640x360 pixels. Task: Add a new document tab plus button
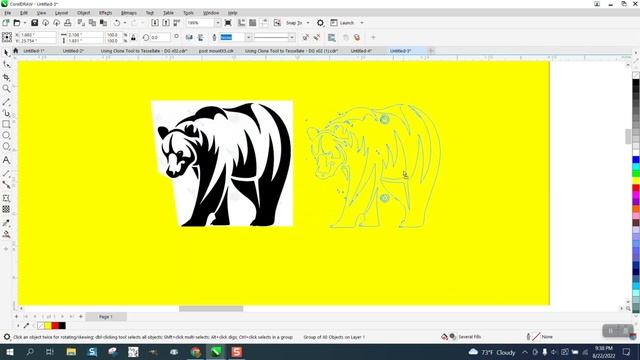431,51
